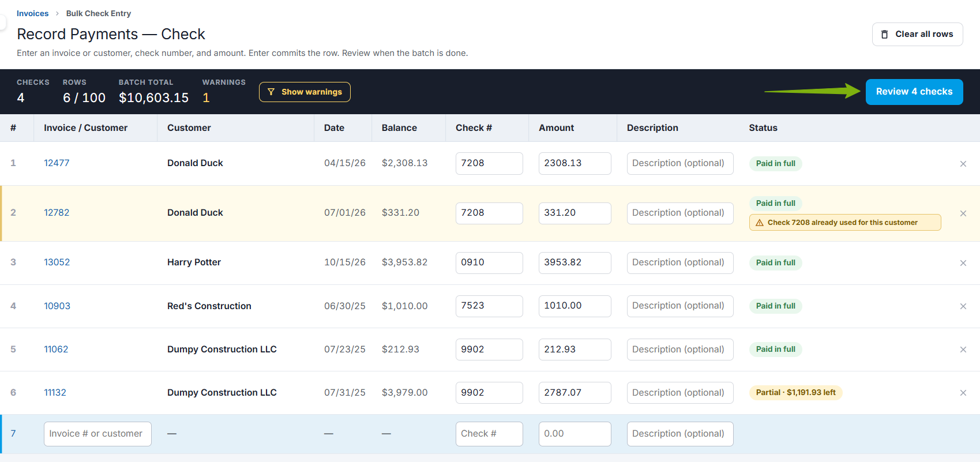Click balance $3,979.00 in row 6
980x462 pixels.
tap(404, 393)
